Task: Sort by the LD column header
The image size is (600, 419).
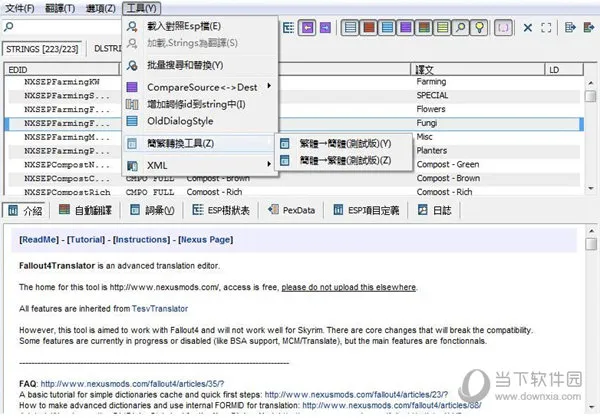Action: 564,70
